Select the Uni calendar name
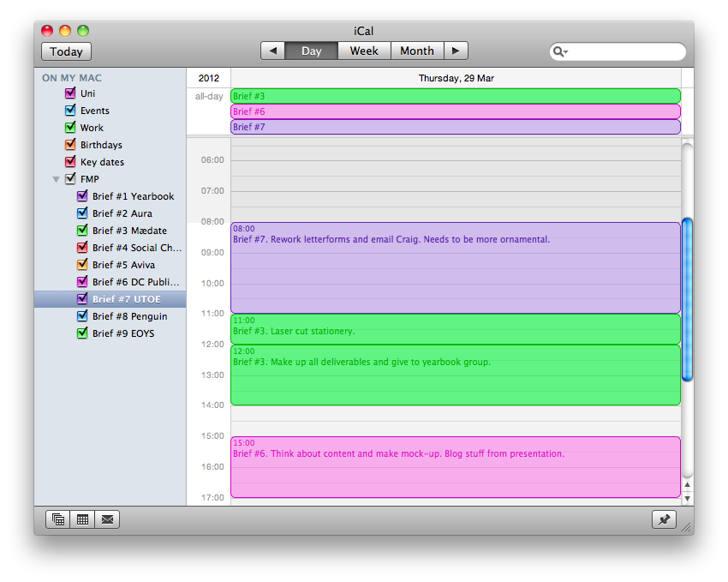728x582 pixels. point(87,93)
